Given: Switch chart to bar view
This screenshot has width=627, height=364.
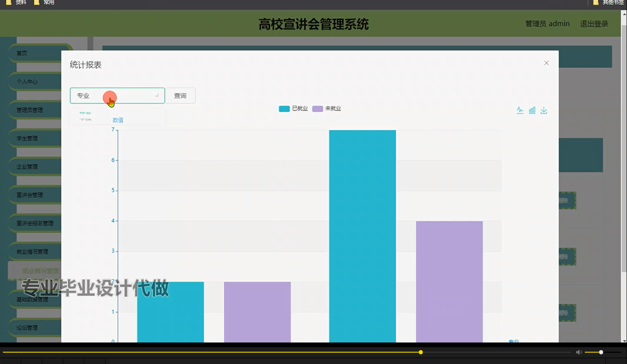Looking at the screenshot, I should click(x=532, y=110).
